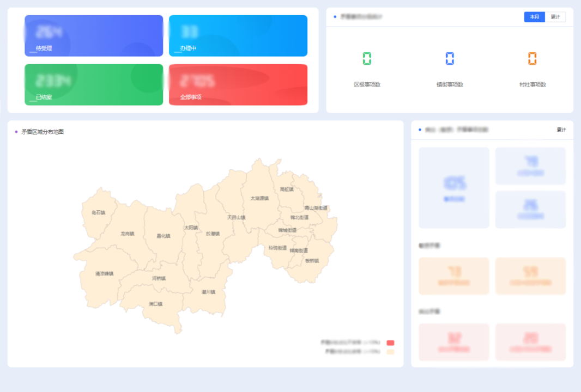Viewport: 581px width, 392px height.
Task: Click the beige map legend swatch
Action: (x=390, y=352)
